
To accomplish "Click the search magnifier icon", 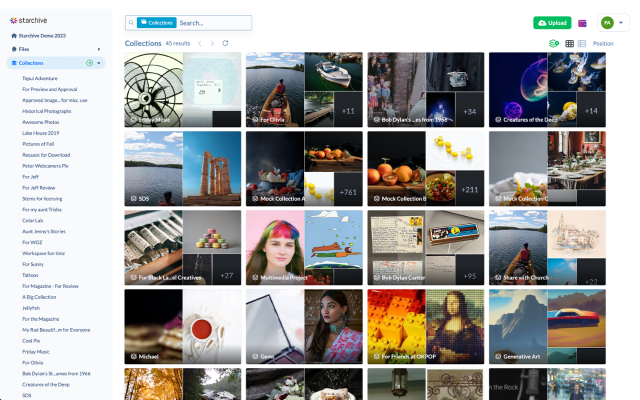I will (131, 22).
